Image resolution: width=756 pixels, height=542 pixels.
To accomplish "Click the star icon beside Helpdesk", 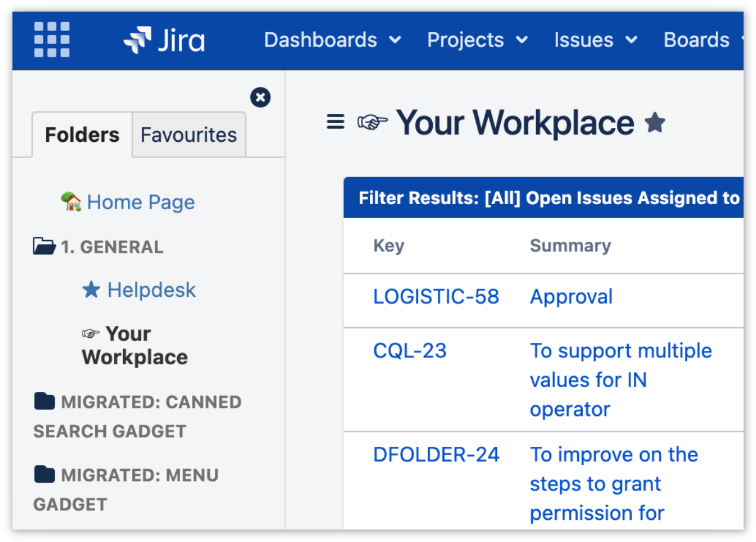I will coord(91,290).
